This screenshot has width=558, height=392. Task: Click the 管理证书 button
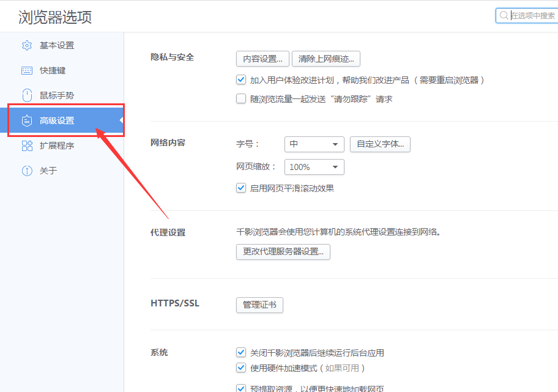(259, 305)
